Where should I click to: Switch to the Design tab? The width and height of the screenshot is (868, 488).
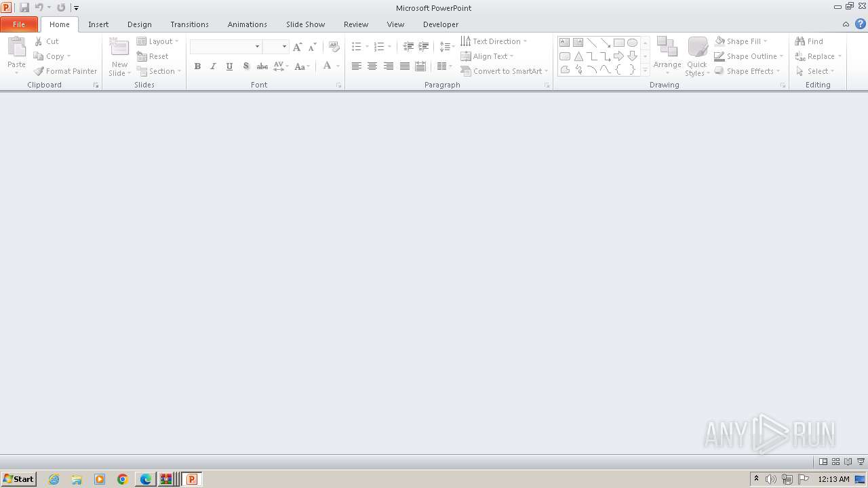140,24
